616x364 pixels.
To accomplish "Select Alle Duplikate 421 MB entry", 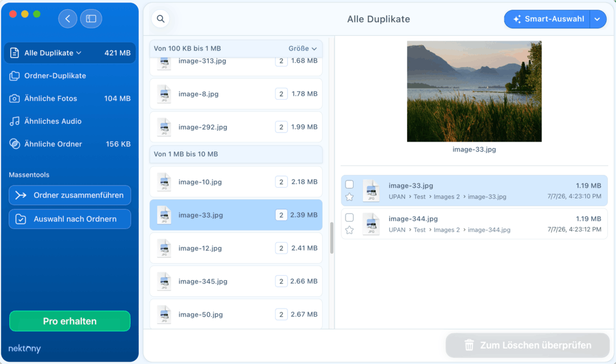I will point(70,53).
